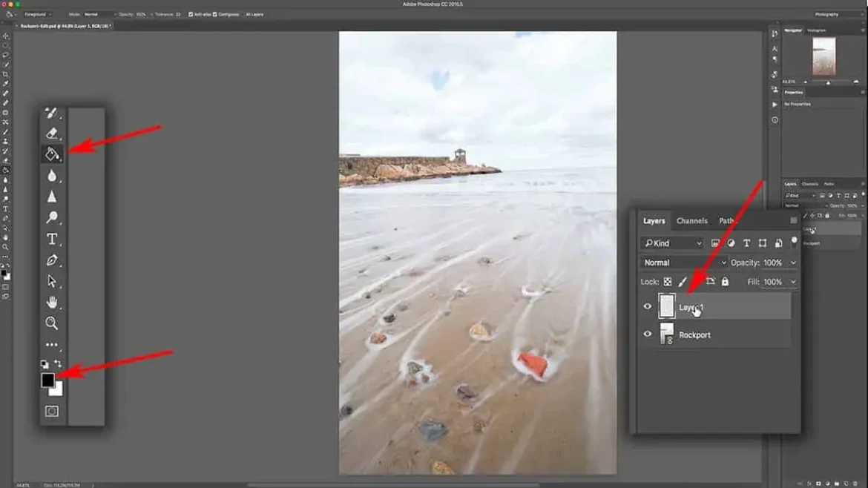
Task: Toggle visibility of the Rockport layer
Action: [x=647, y=334]
